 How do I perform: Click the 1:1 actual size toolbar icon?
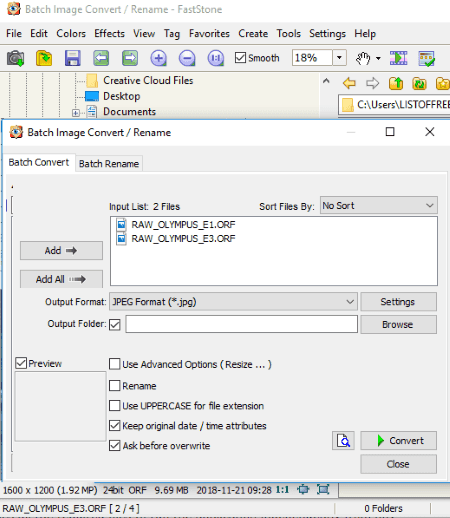coord(216,58)
